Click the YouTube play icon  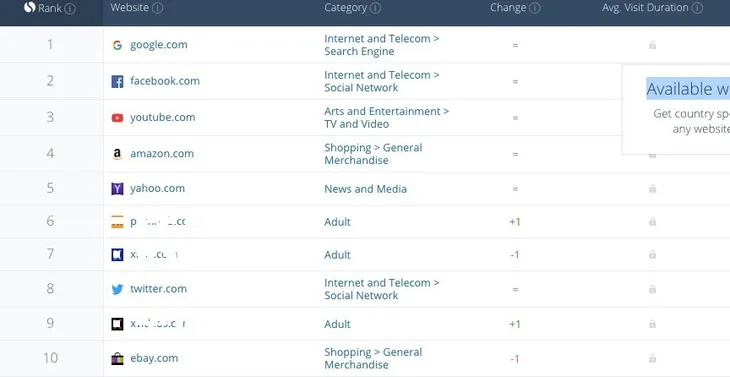click(x=117, y=118)
